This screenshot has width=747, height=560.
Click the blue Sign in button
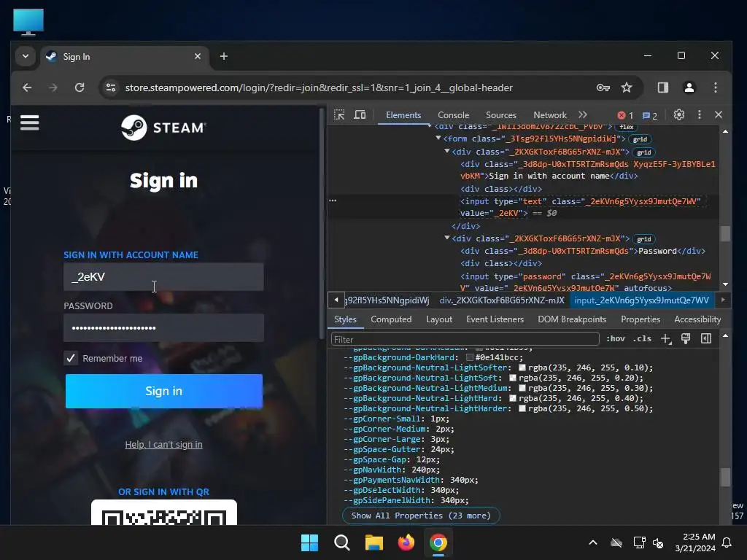click(164, 391)
